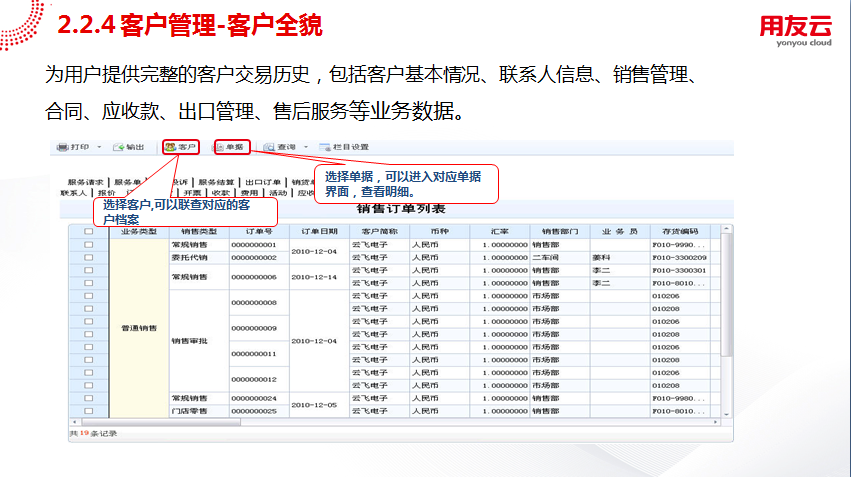
Task: Check the row for order 0000000001
Action: (88, 244)
